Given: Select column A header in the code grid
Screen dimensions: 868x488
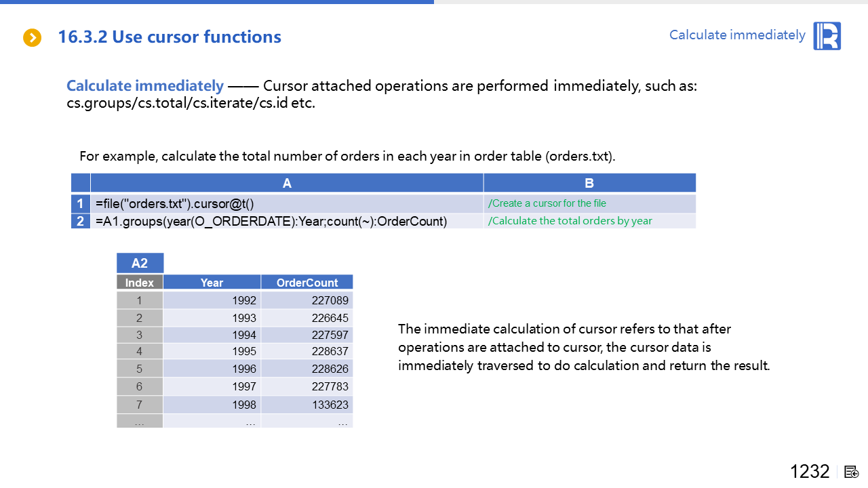Looking at the screenshot, I should click(287, 183).
